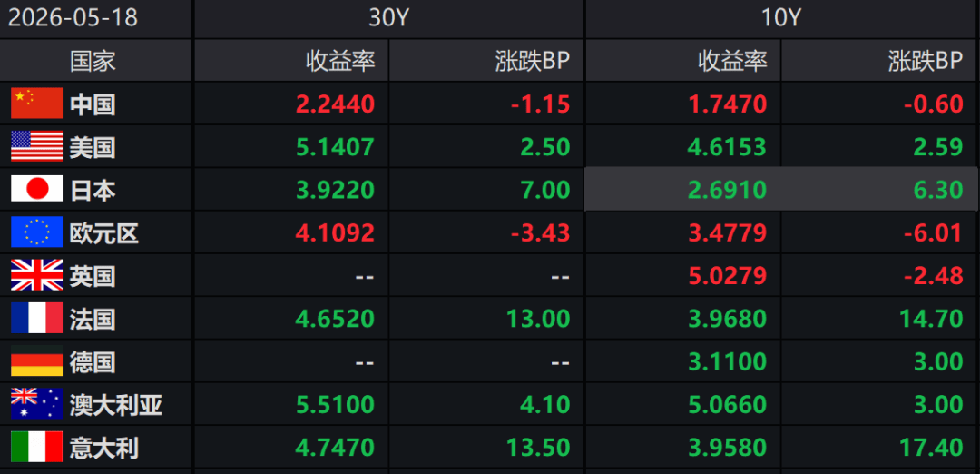980x474 pixels.
Task: Click the date 2026-05-18 cell
Action: pyautogui.click(x=73, y=18)
